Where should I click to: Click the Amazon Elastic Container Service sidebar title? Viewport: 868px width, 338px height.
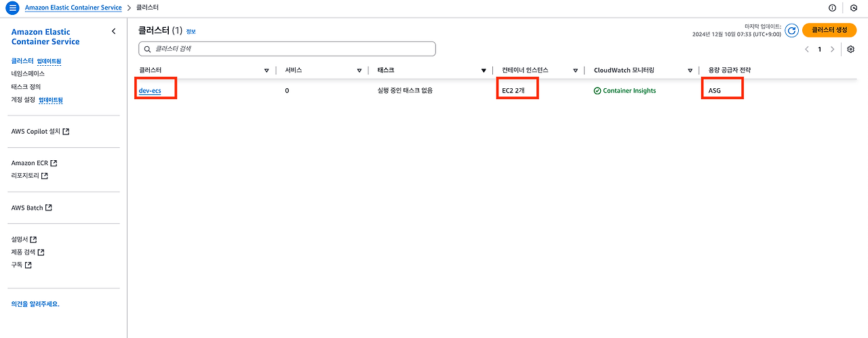pos(45,37)
